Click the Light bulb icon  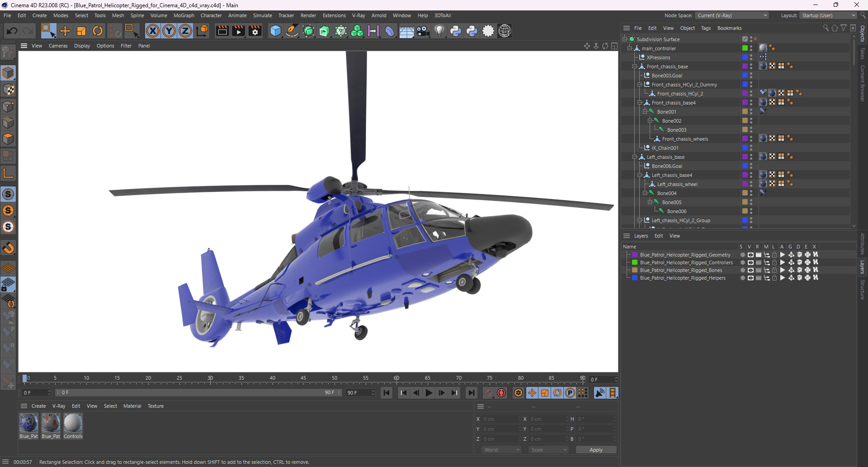[439, 31]
